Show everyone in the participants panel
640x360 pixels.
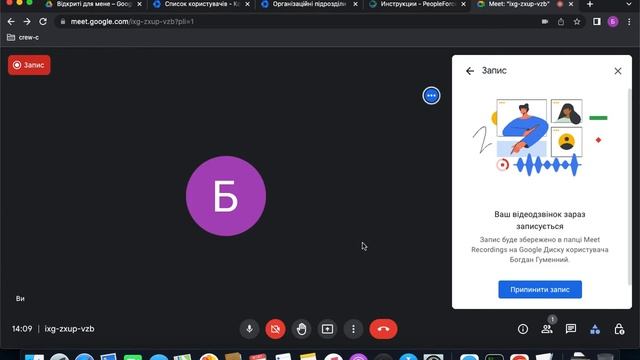[547, 329]
